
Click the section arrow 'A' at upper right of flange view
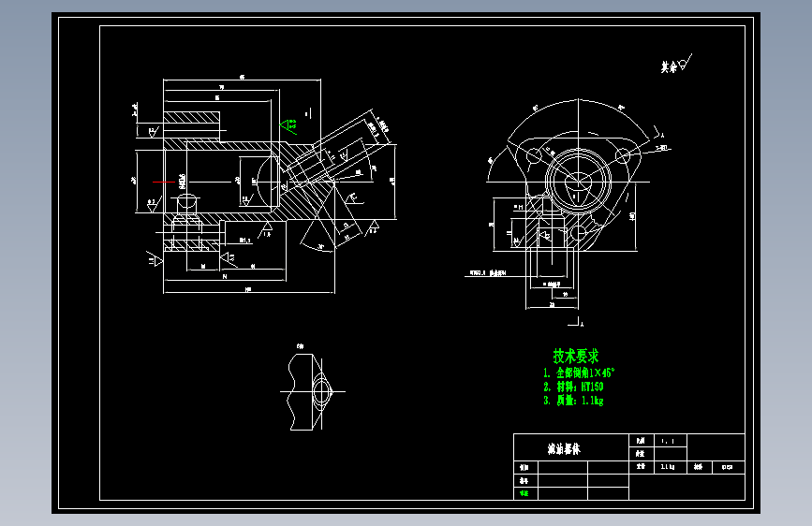click(658, 133)
